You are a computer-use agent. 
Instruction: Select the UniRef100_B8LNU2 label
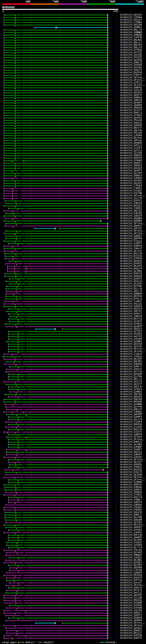point(131,40)
